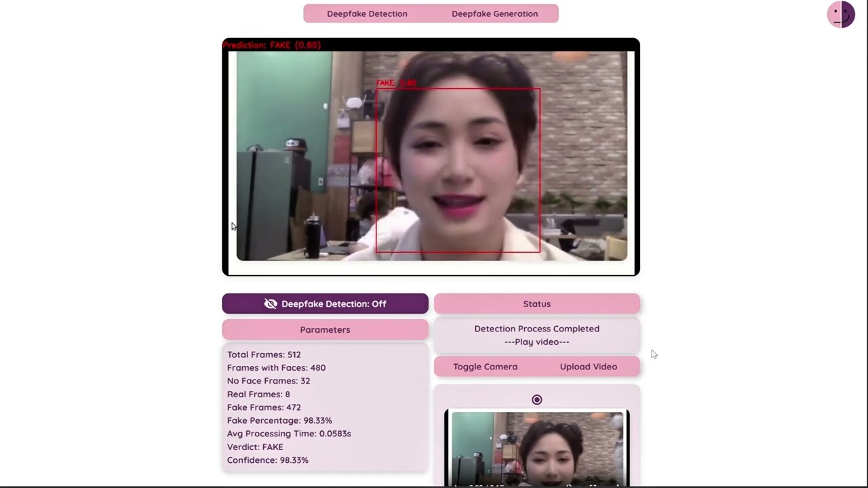868x488 pixels.
Task: Click the record target icon above result video
Action: [x=536, y=399]
